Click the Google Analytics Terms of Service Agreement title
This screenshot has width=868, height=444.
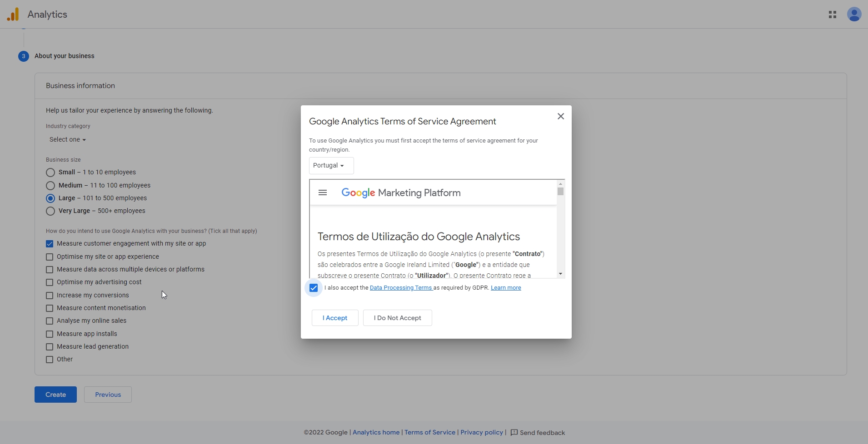point(403,121)
